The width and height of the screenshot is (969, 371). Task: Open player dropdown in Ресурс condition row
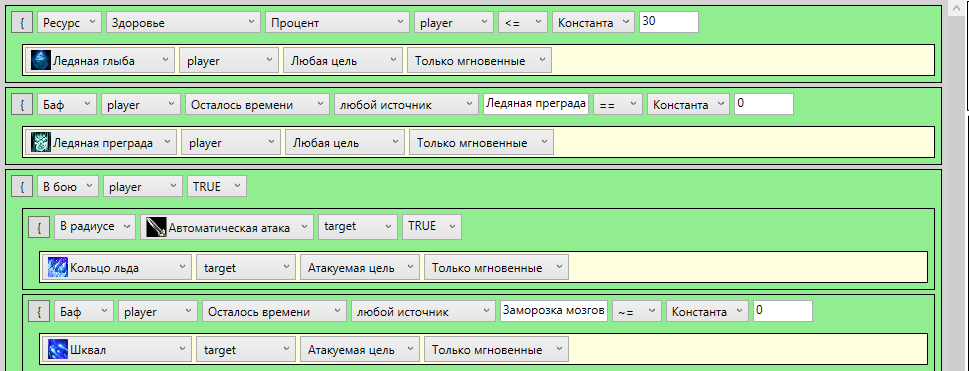click(454, 22)
